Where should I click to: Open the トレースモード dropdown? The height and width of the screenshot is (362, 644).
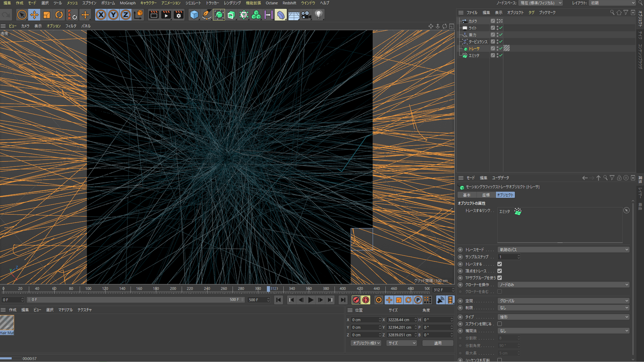click(563, 250)
